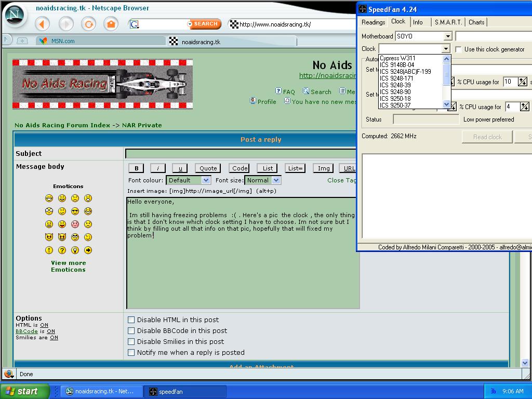Open the Motherboard SOYO combo box
The width and height of the screenshot is (532, 399).
tap(448, 36)
